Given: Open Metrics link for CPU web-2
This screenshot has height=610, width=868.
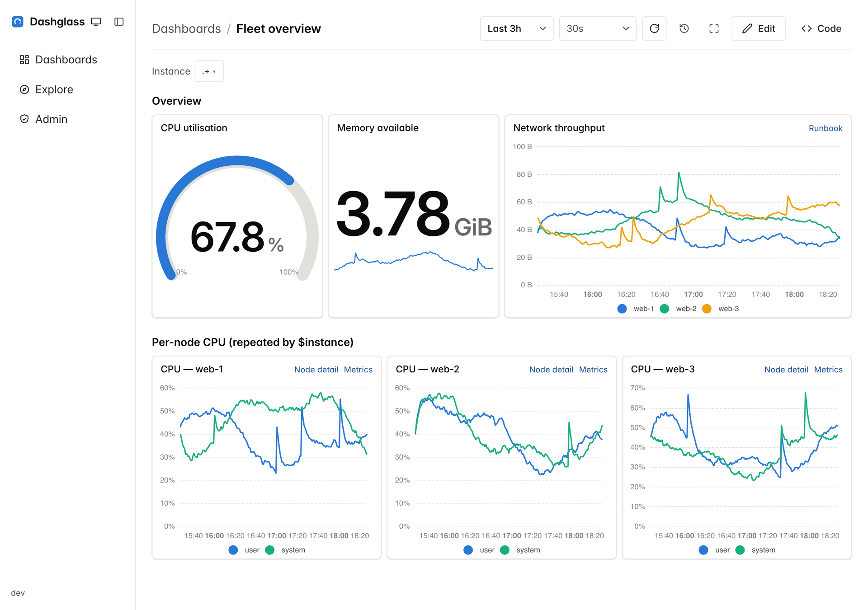Looking at the screenshot, I should pos(593,370).
